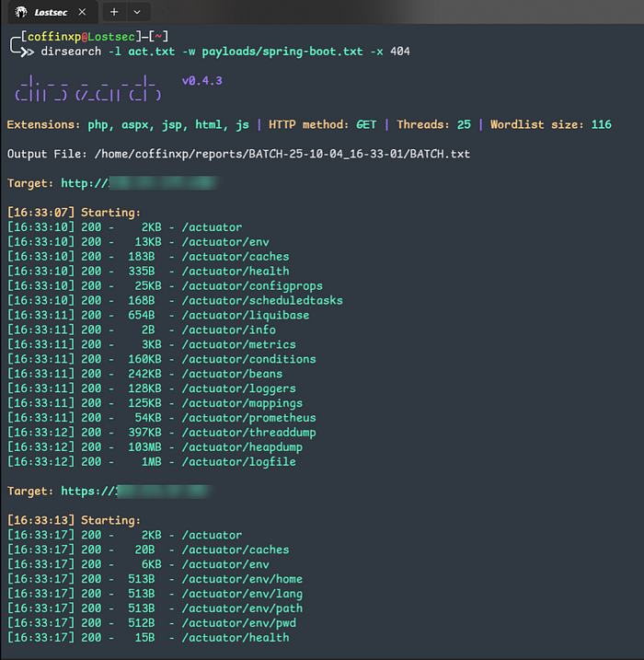Click the /actuator/env/lang result
This screenshot has height=660, width=644.
[x=155, y=594]
